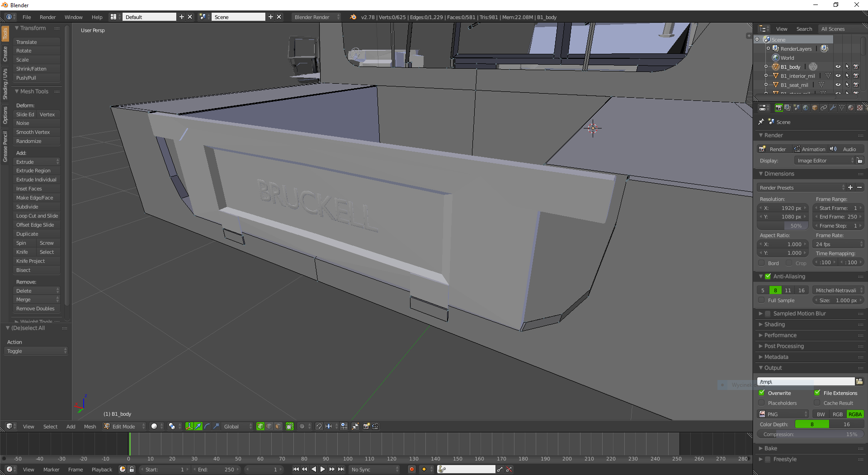
Task: Click the Blender logo in header
Action: [x=353, y=17]
